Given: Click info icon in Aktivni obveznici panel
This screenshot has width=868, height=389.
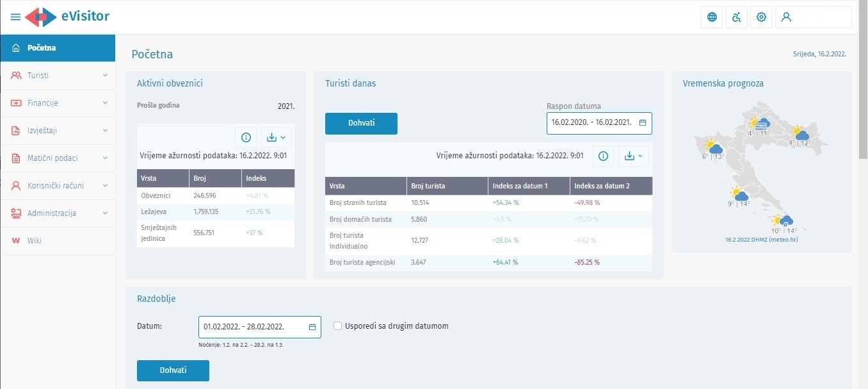Looking at the screenshot, I should pyautogui.click(x=245, y=137).
